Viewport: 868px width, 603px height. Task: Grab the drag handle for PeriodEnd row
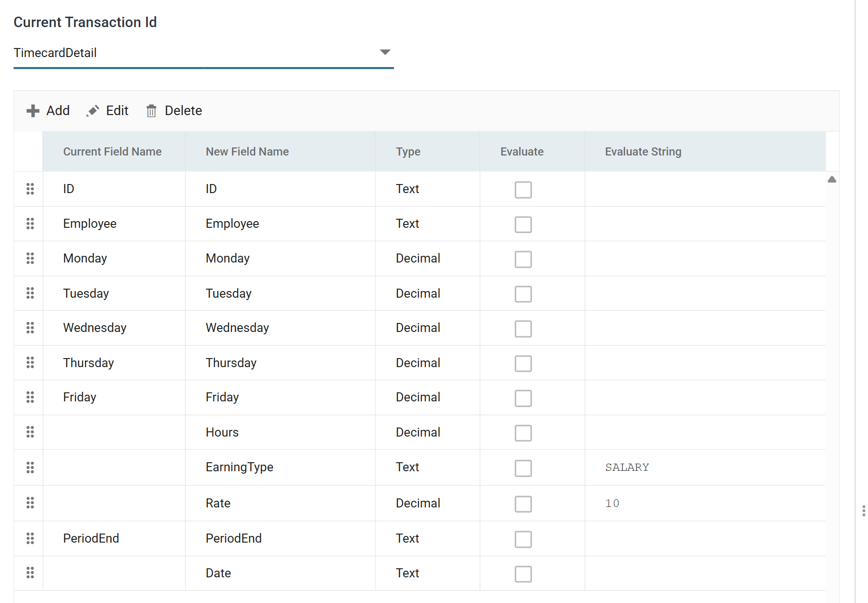pos(30,538)
